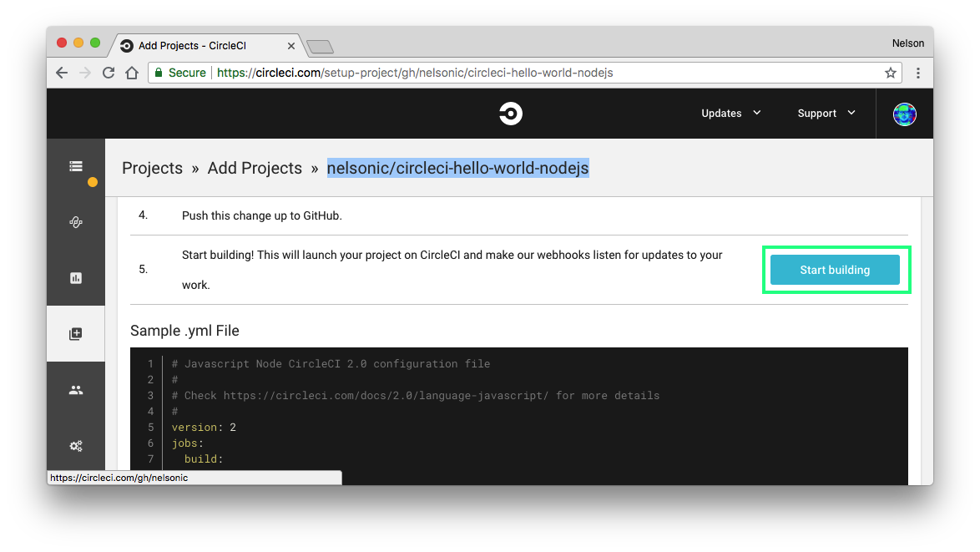The image size is (980, 552).
Task: Bookmark this page with the star icon
Action: click(x=891, y=73)
